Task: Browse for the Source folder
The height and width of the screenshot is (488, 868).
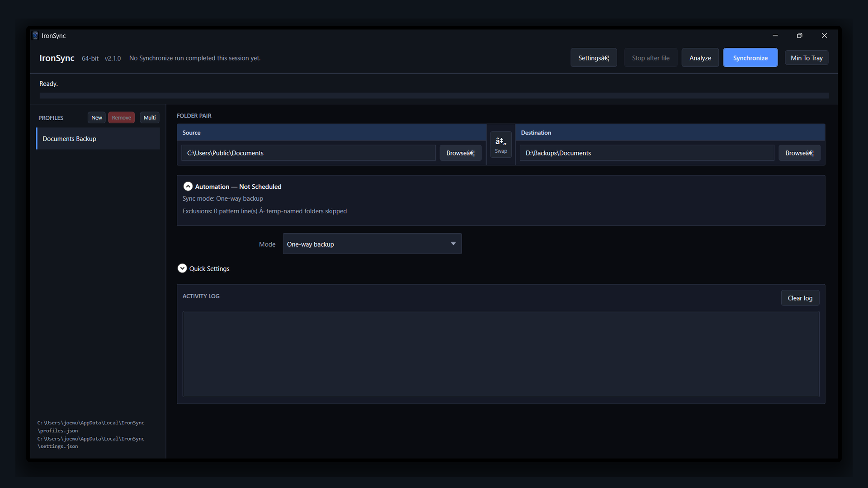Action: coord(461,153)
